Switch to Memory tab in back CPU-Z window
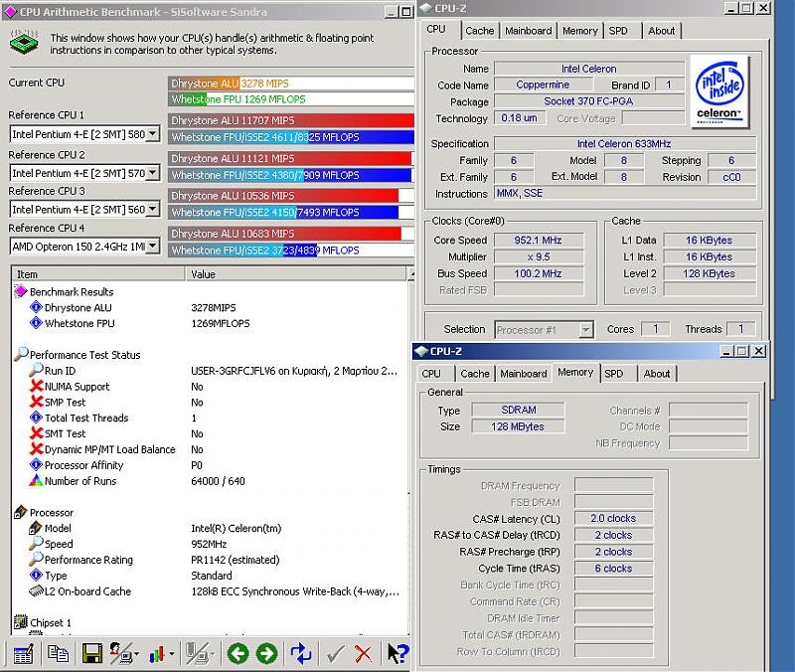The height and width of the screenshot is (672, 795). (580, 31)
